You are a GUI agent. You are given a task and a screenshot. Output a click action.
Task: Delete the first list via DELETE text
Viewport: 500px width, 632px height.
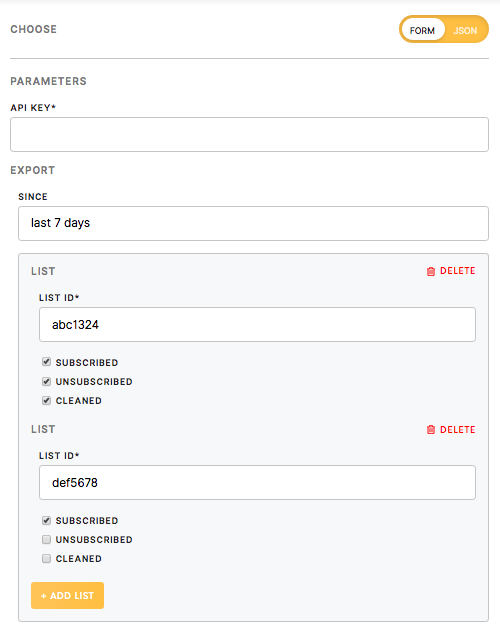pos(458,271)
